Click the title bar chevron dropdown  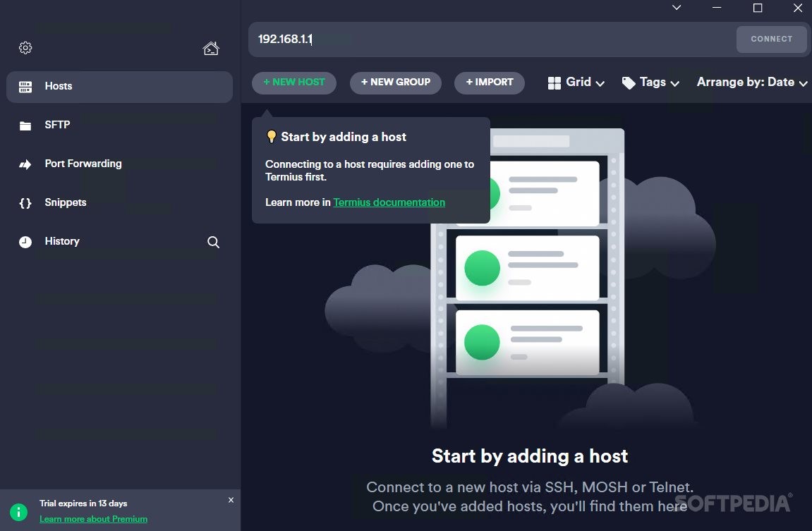click(677, 7)
